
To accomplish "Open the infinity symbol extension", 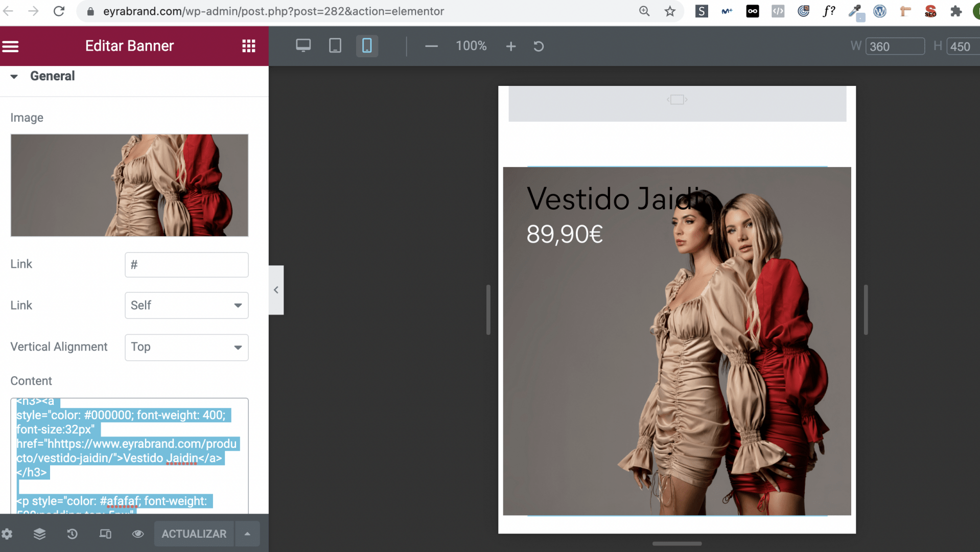I will (753, 11).
